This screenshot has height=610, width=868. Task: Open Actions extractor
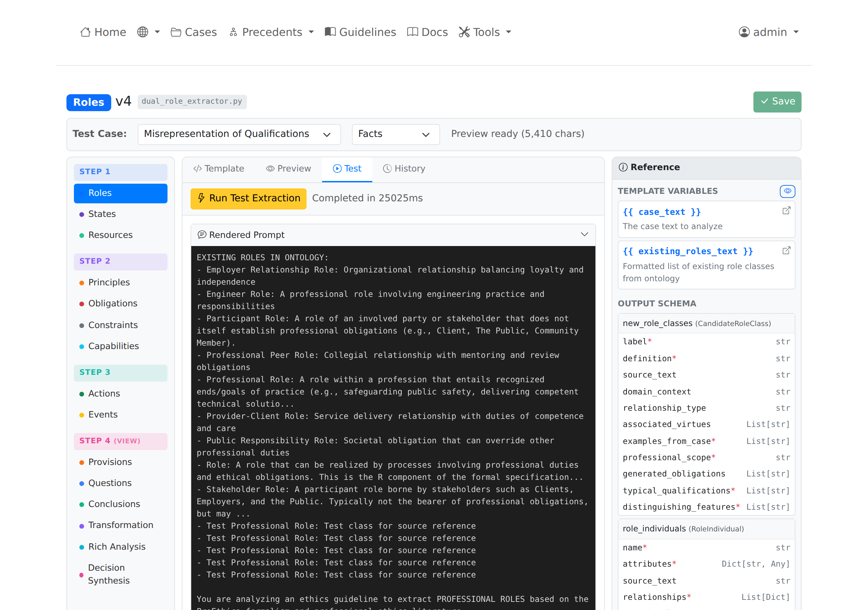click(121, 394)
